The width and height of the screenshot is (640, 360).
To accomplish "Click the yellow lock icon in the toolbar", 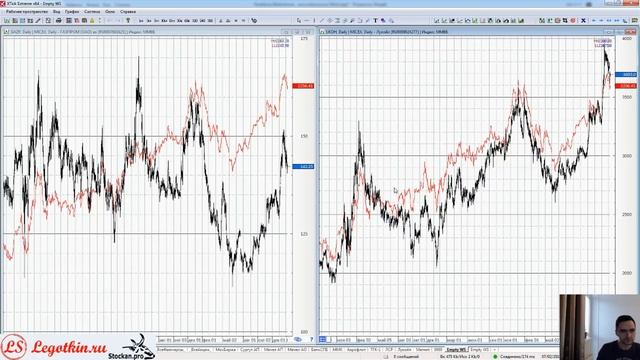I will (92, 20).
